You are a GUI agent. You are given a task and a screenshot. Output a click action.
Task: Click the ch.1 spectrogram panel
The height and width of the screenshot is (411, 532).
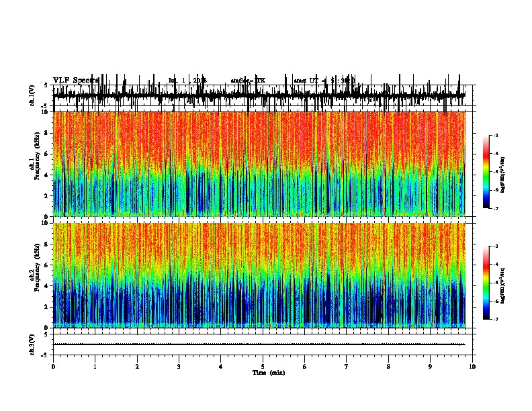coord(259,164)
